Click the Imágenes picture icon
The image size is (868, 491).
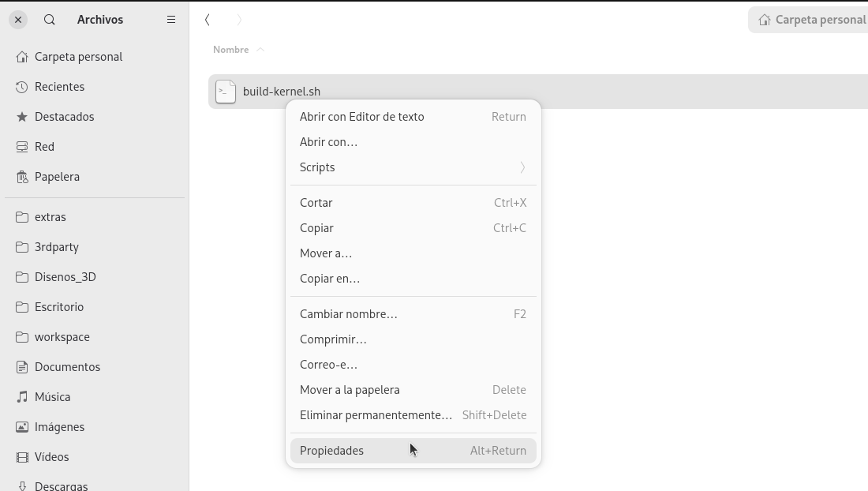(x=22, y=427)
